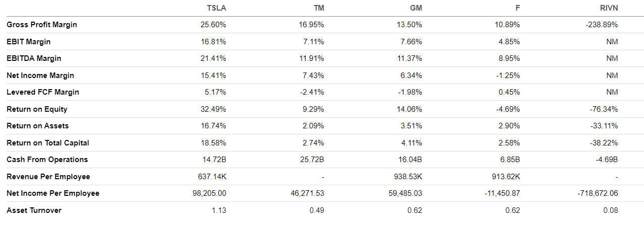Select the Revenue Per Employee label
This screenshot has height=226, width=644.
click(48, 177)
